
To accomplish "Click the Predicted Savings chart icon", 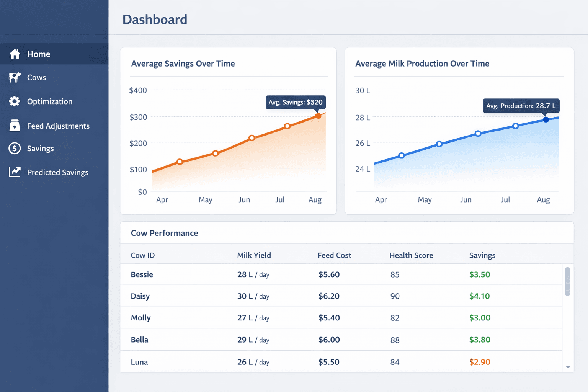I will click(x=15, y=172).
